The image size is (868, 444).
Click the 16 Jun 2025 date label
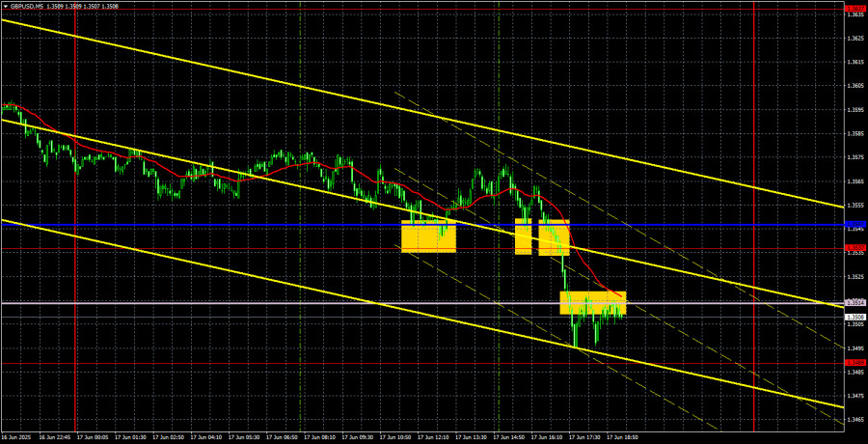[14, 437]
